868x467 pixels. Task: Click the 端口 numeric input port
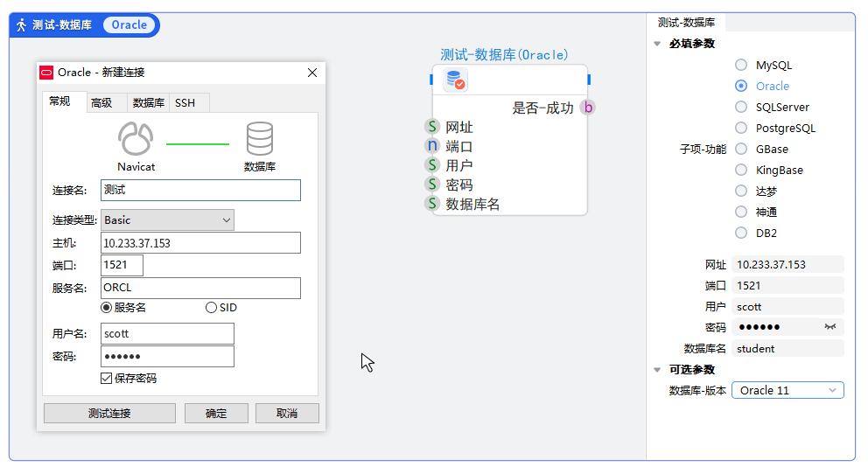pos(432,146)
